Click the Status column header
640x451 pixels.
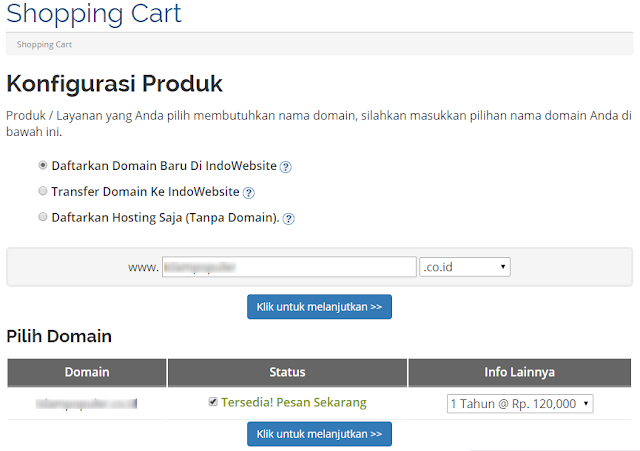pos(287,372)
